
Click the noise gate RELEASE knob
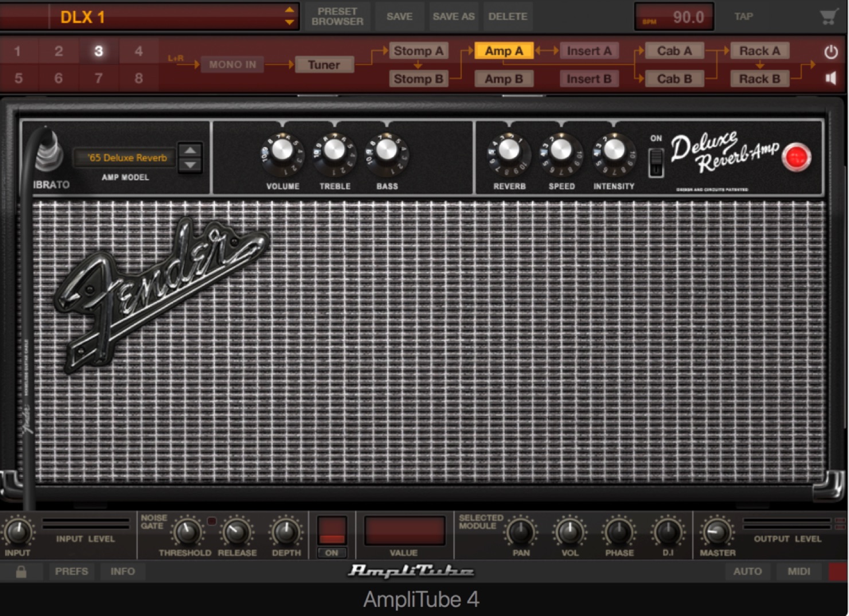click(236, 532)
